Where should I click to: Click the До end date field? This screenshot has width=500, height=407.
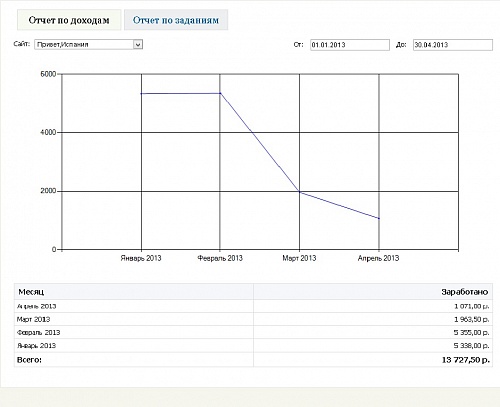[x=453, y=45]
